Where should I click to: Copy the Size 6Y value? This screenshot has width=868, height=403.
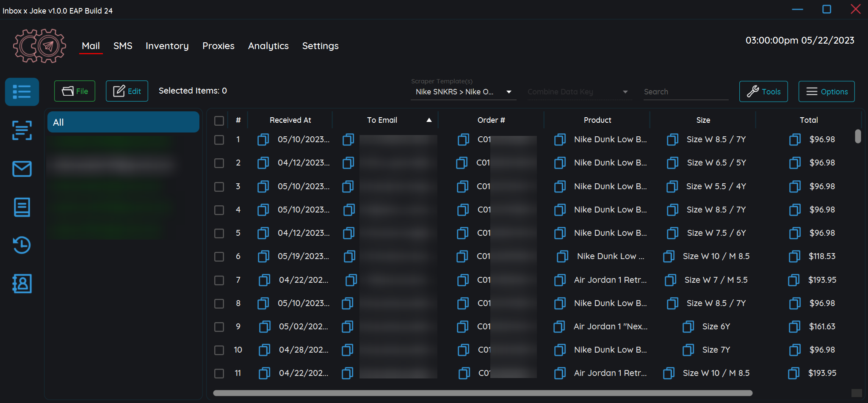pyautogui.click(x=688, y=326)
